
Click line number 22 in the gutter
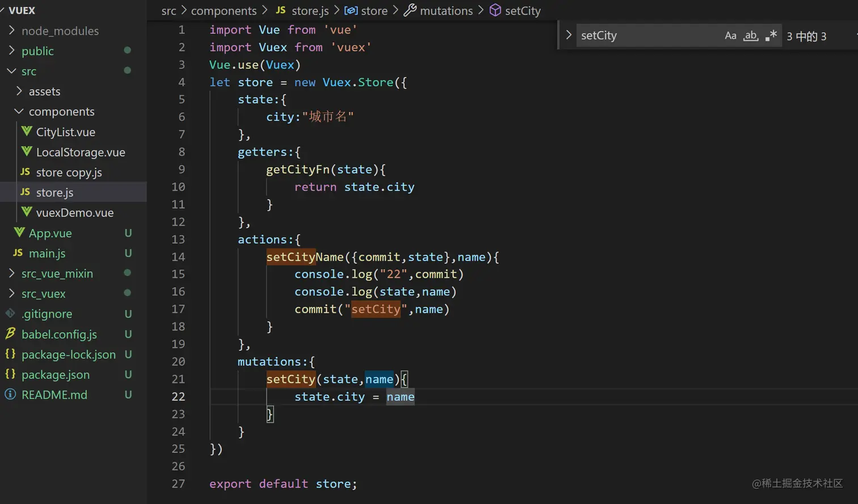pyautogui.click(x=178, y=396)
